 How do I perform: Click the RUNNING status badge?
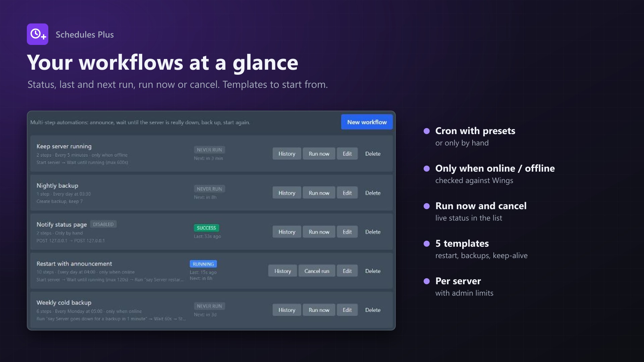tap(203, 264)
